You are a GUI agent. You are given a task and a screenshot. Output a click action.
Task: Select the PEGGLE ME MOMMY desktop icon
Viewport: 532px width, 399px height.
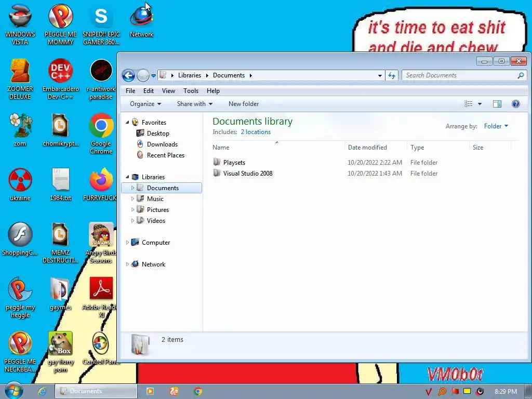pos(60,24)
